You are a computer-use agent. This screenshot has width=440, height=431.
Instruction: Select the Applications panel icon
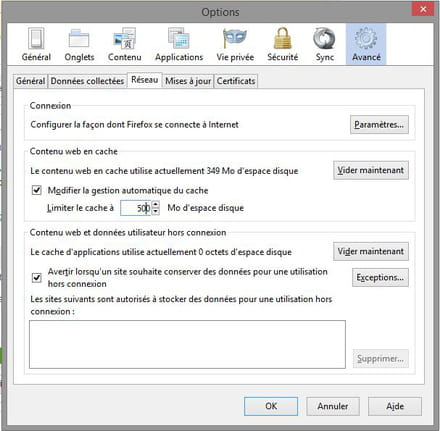[179, 44]
